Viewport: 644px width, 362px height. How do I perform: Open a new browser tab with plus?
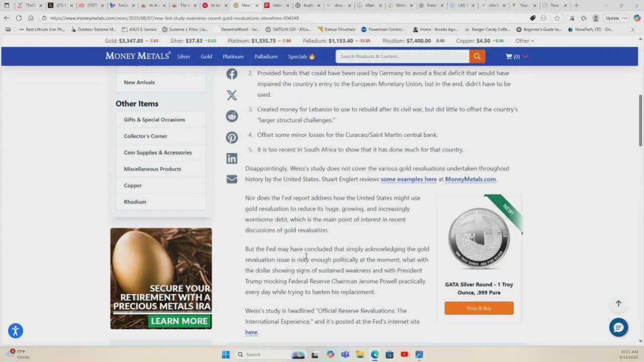(577, 5)
